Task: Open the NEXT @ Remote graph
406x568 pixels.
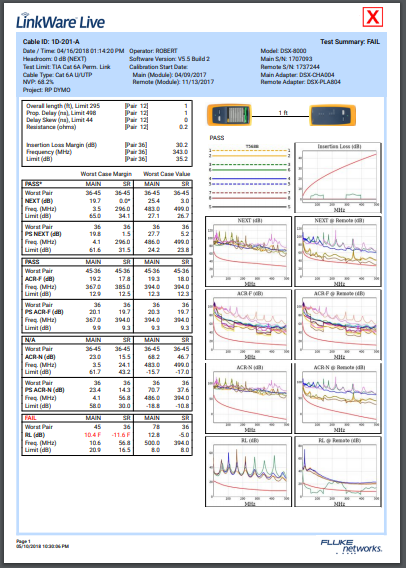Action: [x=338, y=252]
